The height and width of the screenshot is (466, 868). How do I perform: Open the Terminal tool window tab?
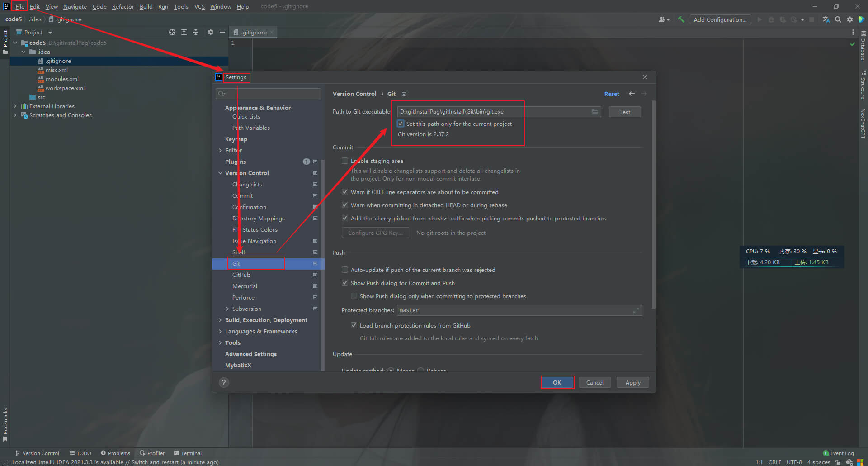(188, 453)
